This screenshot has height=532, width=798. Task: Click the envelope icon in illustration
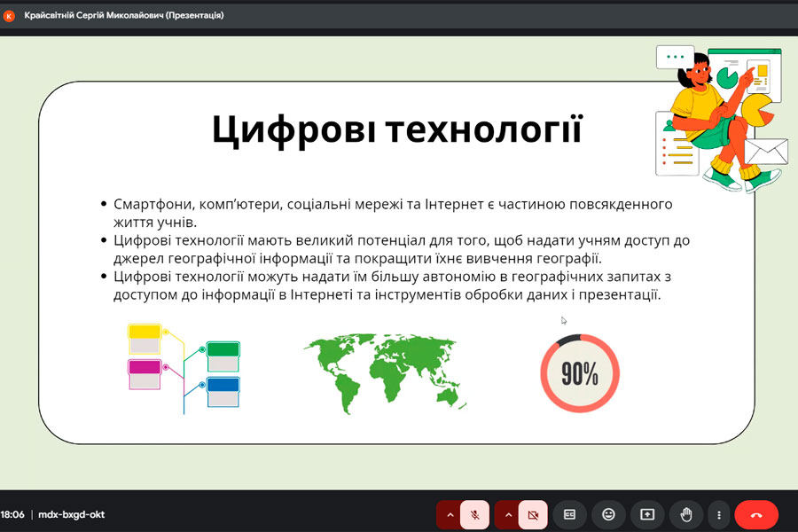pyautogui.click(x=766, y=151)
